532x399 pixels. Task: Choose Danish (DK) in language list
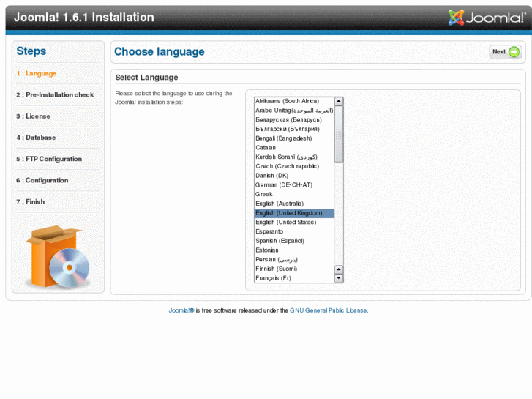tap(294, 176)
